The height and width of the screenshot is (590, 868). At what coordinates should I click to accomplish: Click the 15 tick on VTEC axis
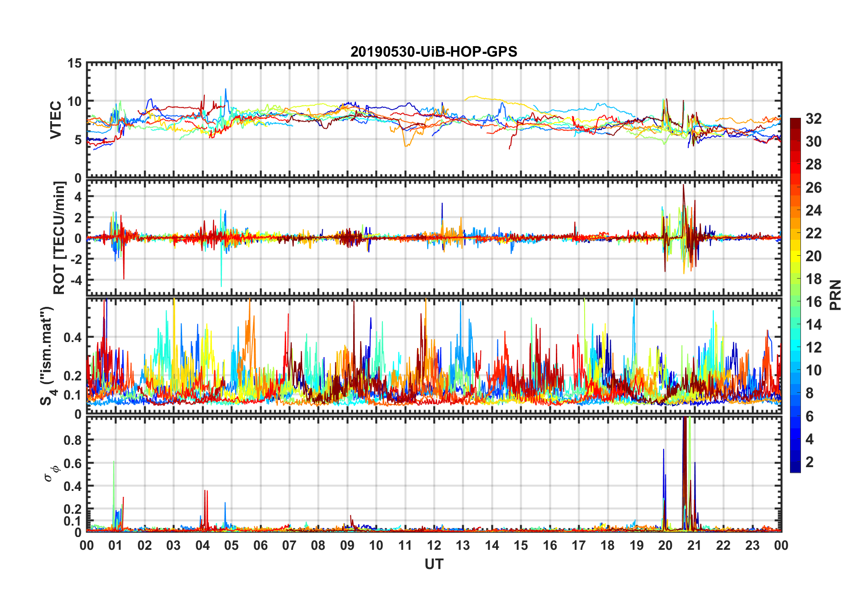(x=74, y=63)
